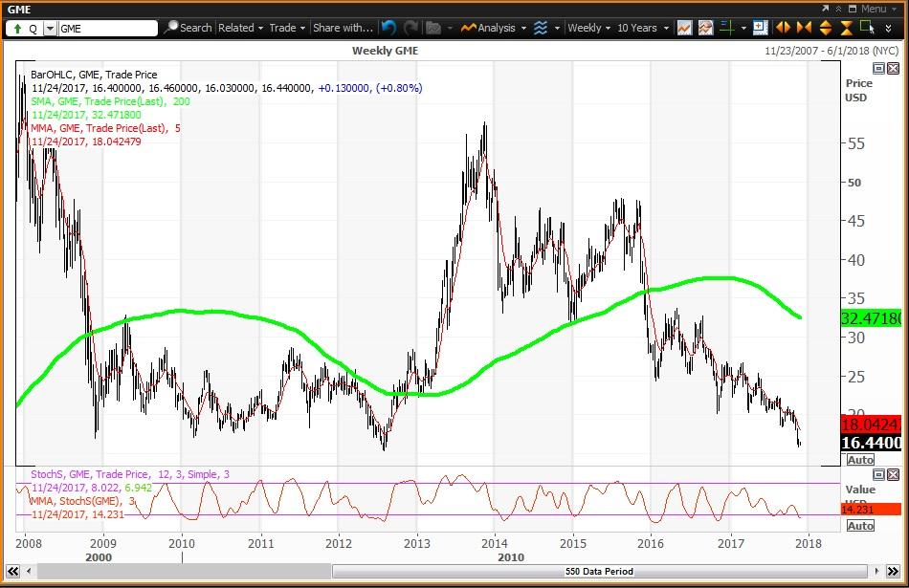Minimize the price chart pane

tap(878, 68)
